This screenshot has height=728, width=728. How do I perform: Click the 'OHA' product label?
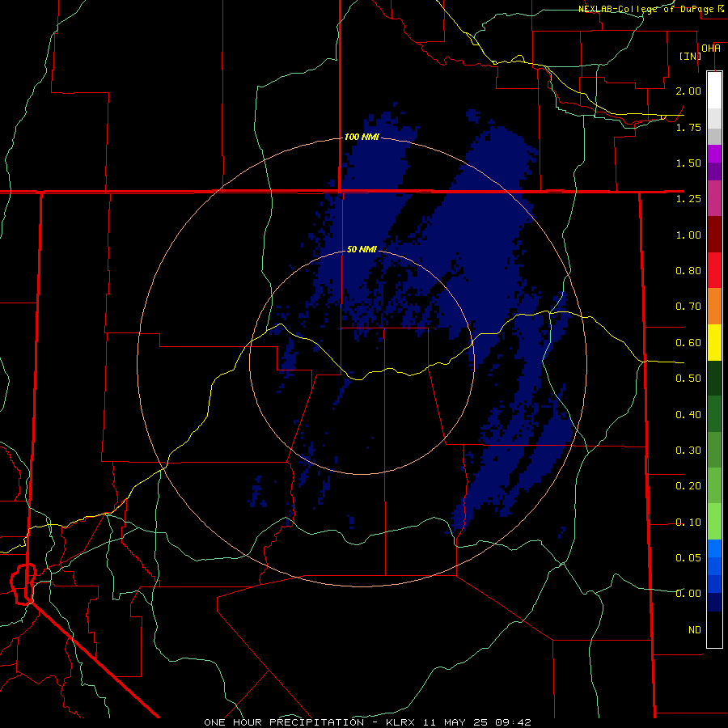[x=711, y=49]
